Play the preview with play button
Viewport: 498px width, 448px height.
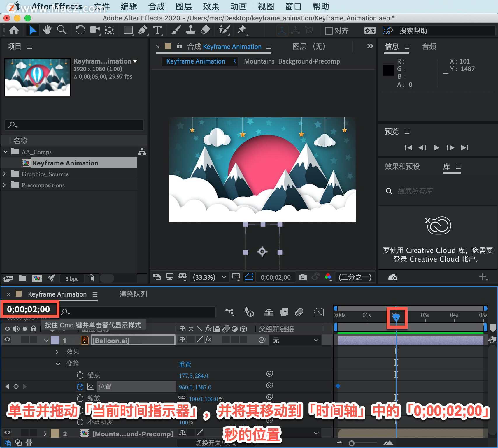(x=436, y=148)
